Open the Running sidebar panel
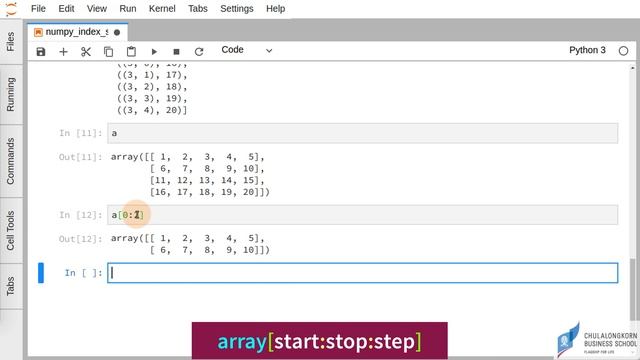Screen dimensions: 640x360 coord(11,94)
